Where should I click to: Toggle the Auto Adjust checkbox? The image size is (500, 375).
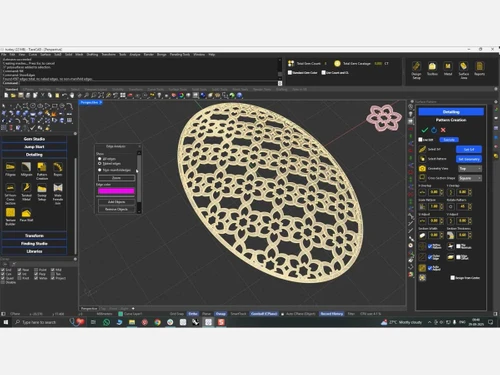pyautogui.click(x=430, y=268)
